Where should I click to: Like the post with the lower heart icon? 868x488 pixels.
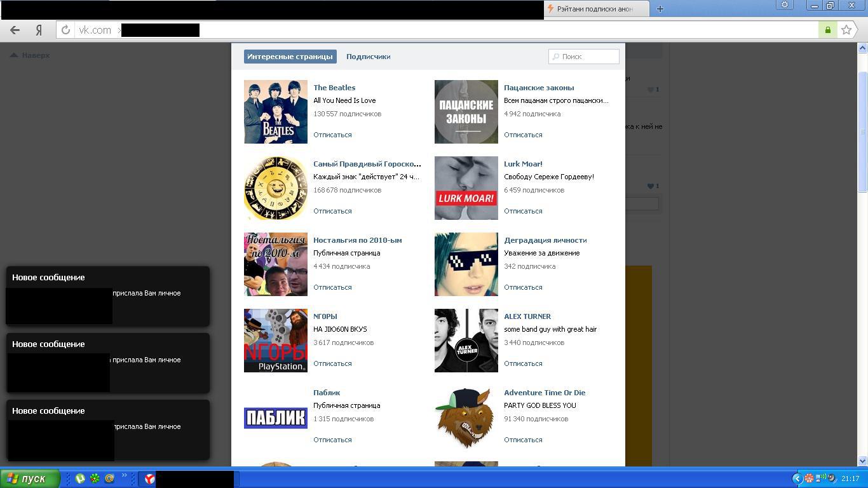click(650, 186)
